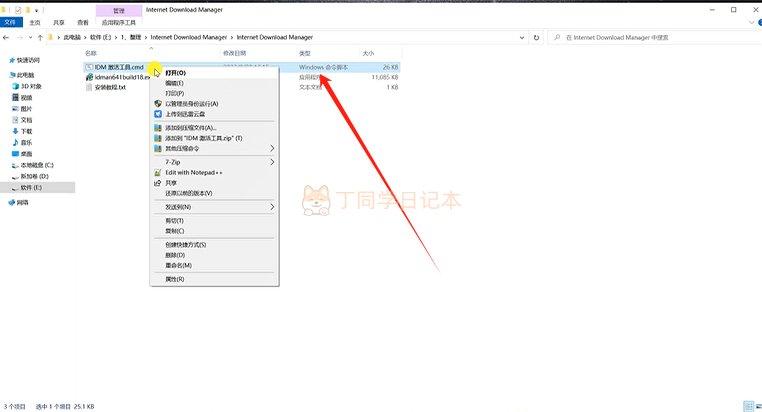
Task: Click the 3D Objects cube icon
Action: coord(16,86)
